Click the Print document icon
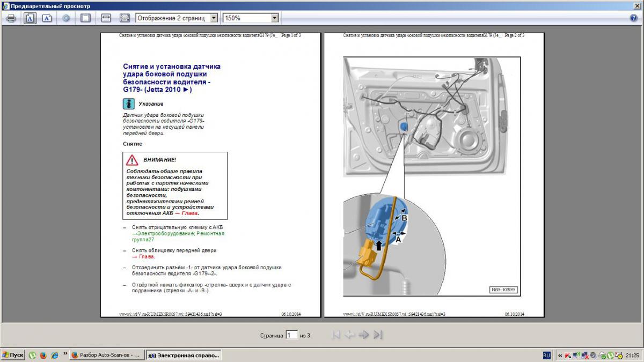 (x=11, y=18)
